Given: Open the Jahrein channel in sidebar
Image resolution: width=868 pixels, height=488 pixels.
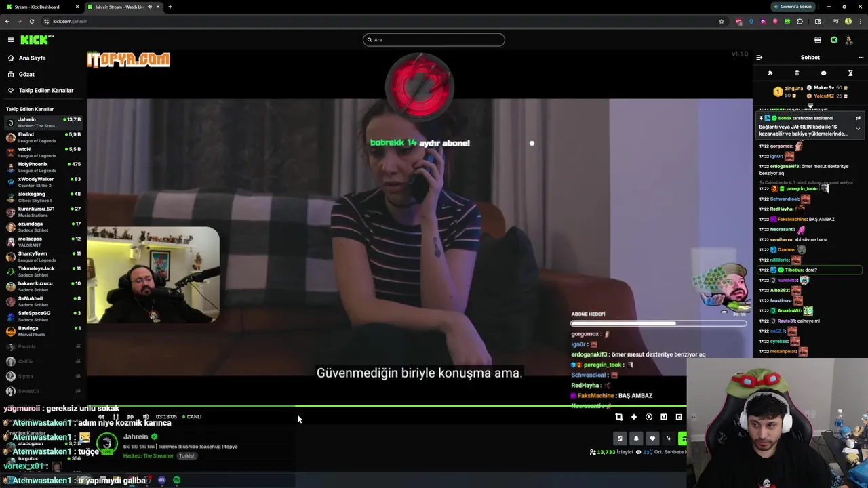Looking at the screenshot, I should 43,123.
